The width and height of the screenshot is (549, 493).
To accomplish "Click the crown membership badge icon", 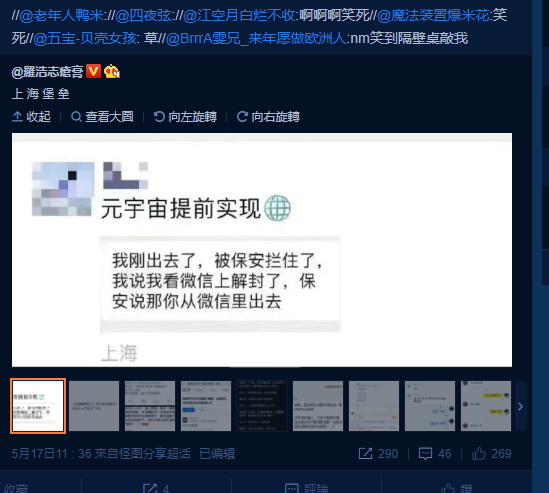I will [112, 71].
